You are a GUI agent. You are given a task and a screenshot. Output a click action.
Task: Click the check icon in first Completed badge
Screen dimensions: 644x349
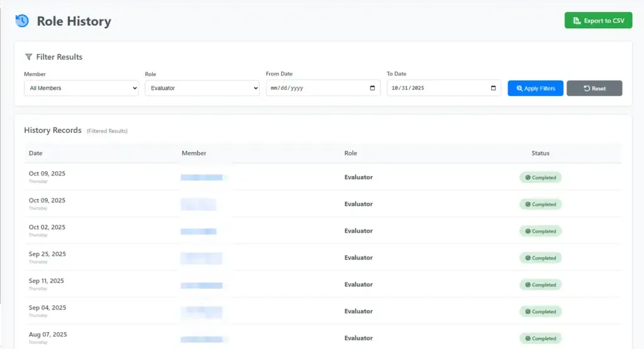(528, 178)
